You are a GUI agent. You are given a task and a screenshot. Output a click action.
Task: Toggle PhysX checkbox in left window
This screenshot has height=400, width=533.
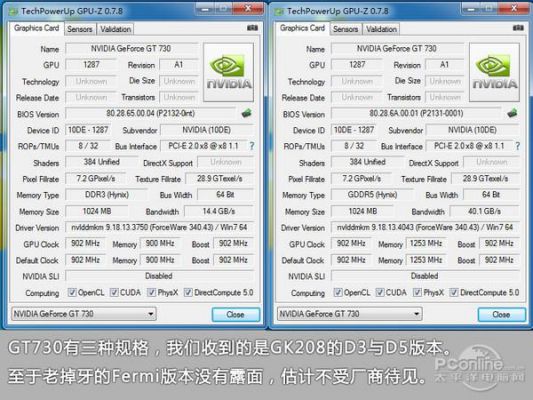151,292
